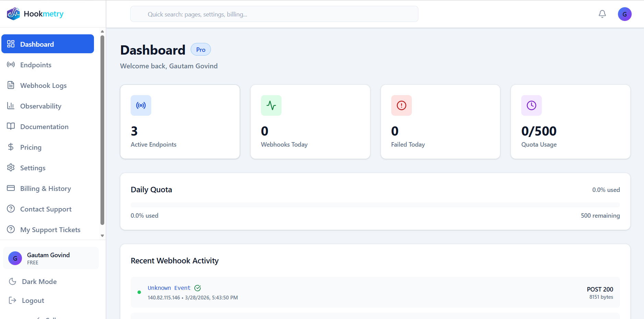Toggle Dark Mode in the sidebar

coord(39,281)
